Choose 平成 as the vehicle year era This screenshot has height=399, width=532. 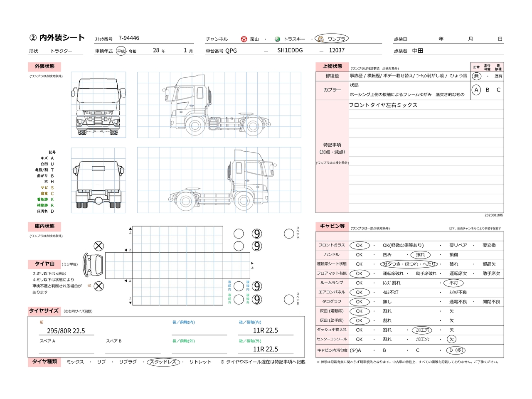coord(121,51)
